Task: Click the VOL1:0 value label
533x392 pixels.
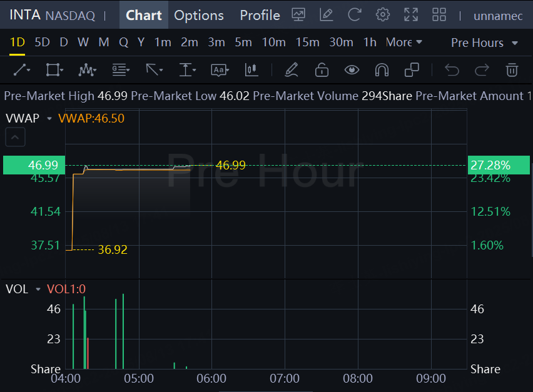Action: click(66, 289)
